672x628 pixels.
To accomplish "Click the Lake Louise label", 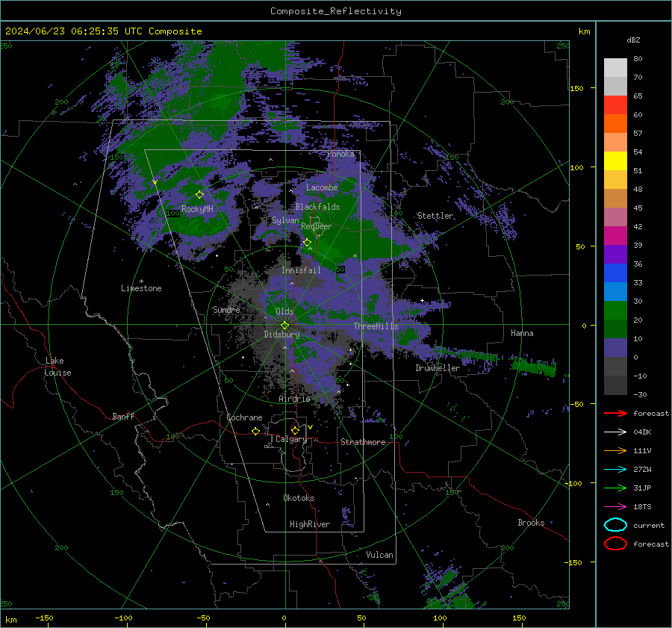I will (57, 367).
